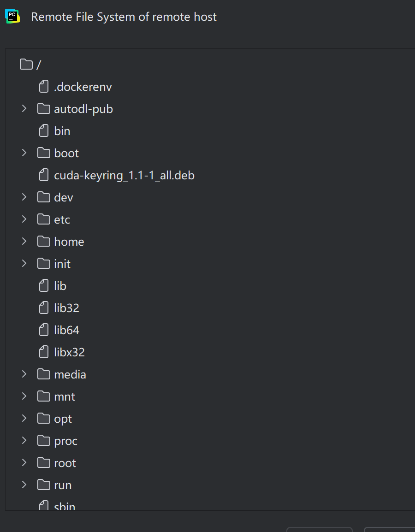The height and width of the screenshot is (532, 415).
Task: Click the root '/' folder icon
Action: point(25,64)
